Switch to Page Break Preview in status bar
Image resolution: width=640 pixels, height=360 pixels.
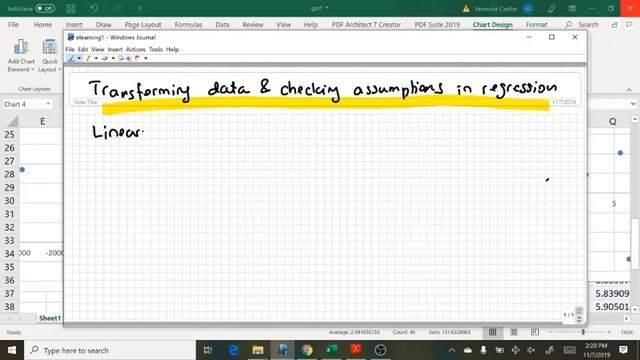click(x=535, y=332)
